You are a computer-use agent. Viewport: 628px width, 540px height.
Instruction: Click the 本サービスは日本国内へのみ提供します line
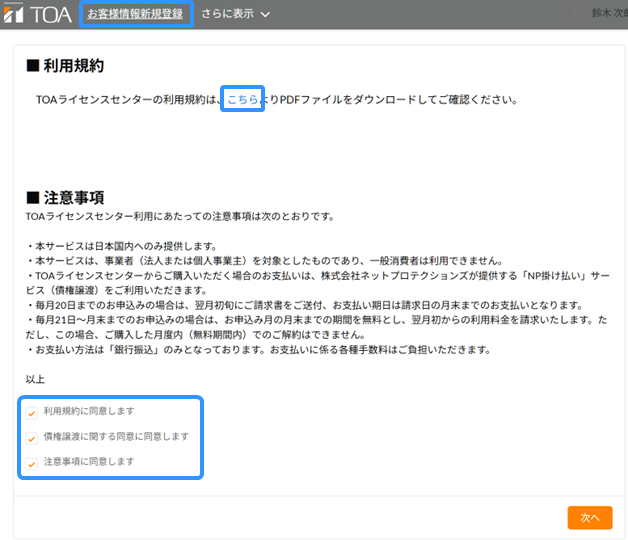[120, 246]
